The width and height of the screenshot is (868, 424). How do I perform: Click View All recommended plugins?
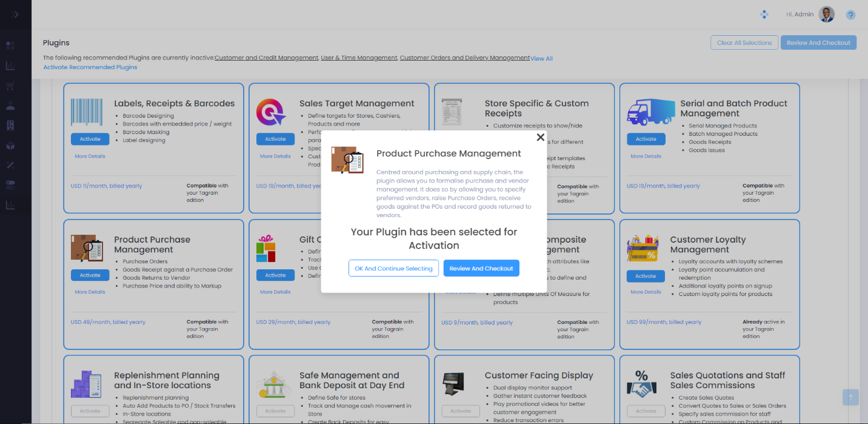(541, 58)
